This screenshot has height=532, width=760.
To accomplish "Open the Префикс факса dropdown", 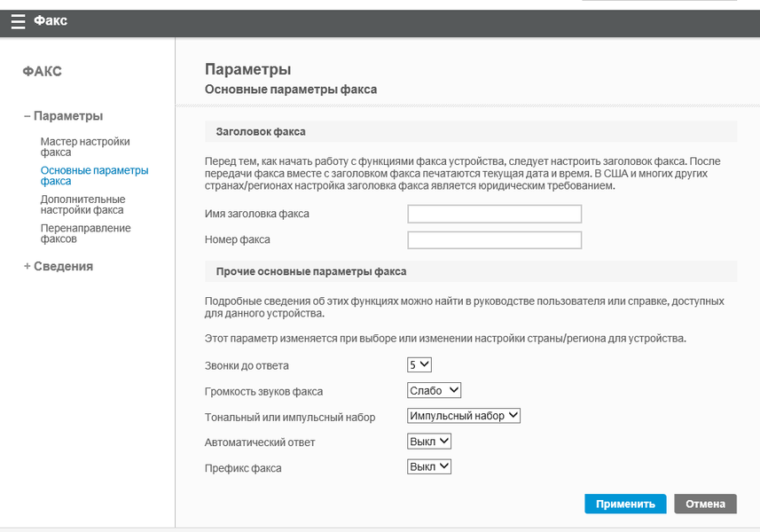I will click(429, 466).
